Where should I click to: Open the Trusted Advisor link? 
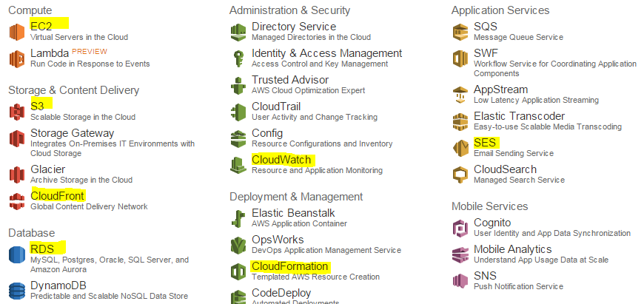click(290, 80)
